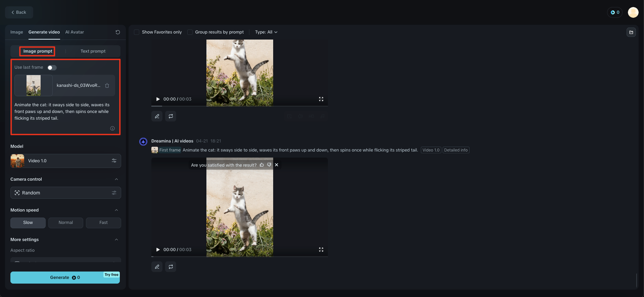Click the Generate button
The width and height of the screenshot is (644, 297).
tap(65, 278)
